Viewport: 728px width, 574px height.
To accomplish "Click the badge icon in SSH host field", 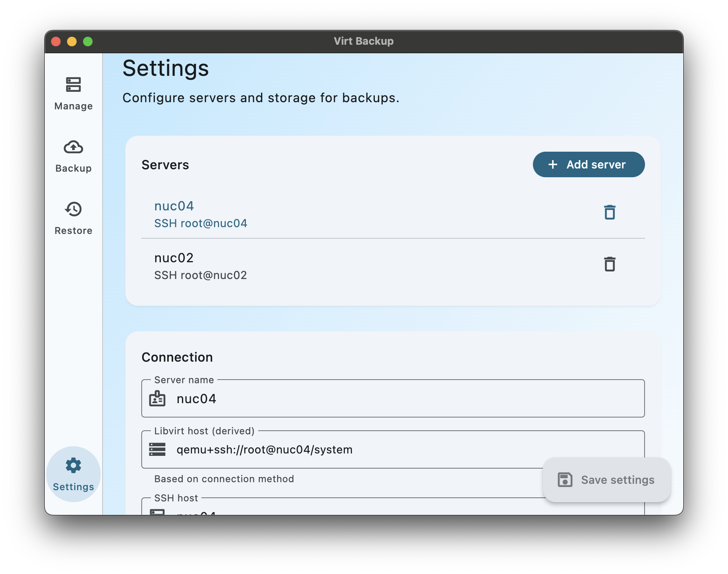I will [x=158, y=513].
